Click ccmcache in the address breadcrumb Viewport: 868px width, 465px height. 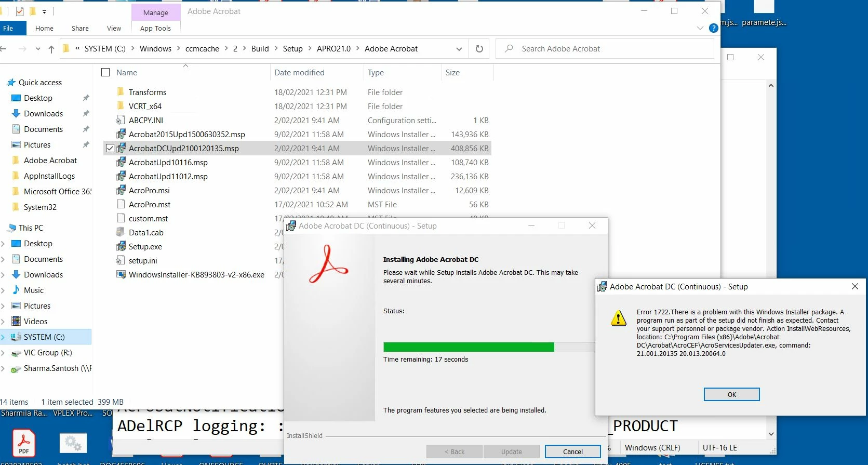pyautogui.click(x=202, y=49)
